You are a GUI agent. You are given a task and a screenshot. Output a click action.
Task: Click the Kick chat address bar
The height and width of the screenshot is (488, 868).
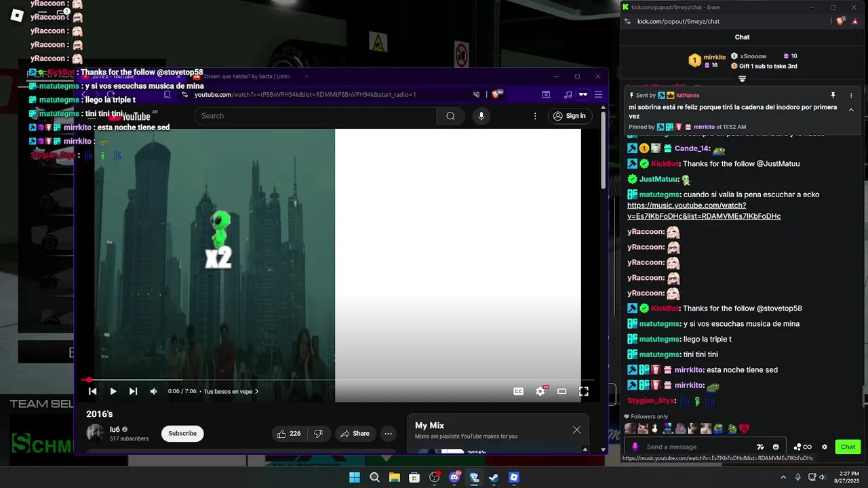coord(678,22)
